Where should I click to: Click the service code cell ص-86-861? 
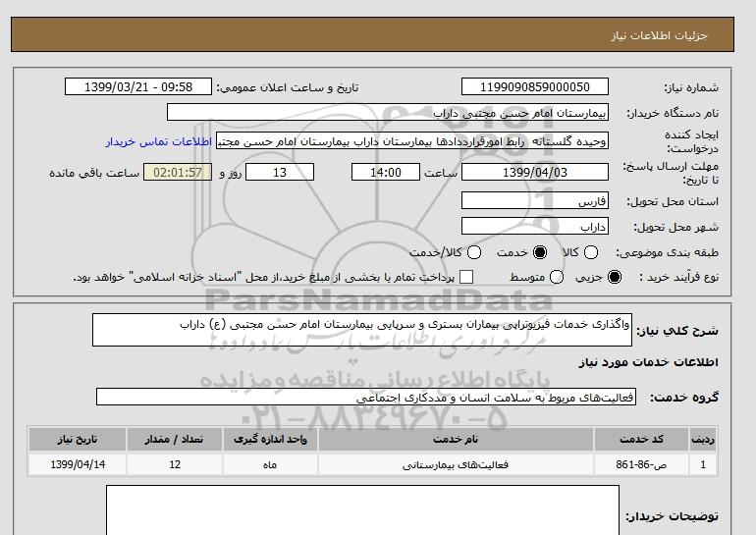click(x=641, y=464)
